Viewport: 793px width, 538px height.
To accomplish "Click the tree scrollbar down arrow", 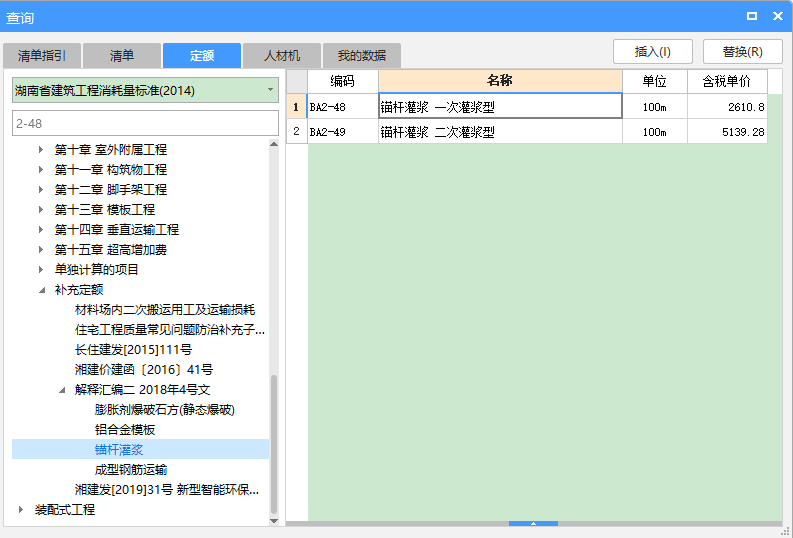I will 274,521.
